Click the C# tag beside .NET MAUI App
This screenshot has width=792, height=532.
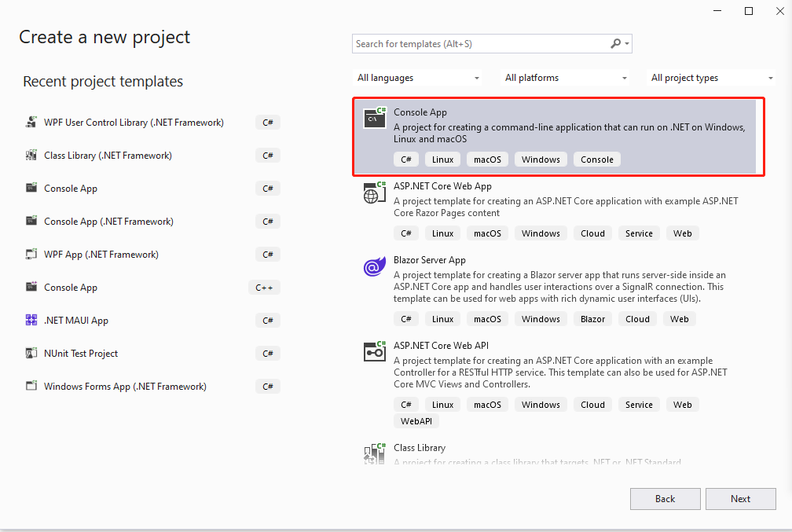(x=268, y=321)
